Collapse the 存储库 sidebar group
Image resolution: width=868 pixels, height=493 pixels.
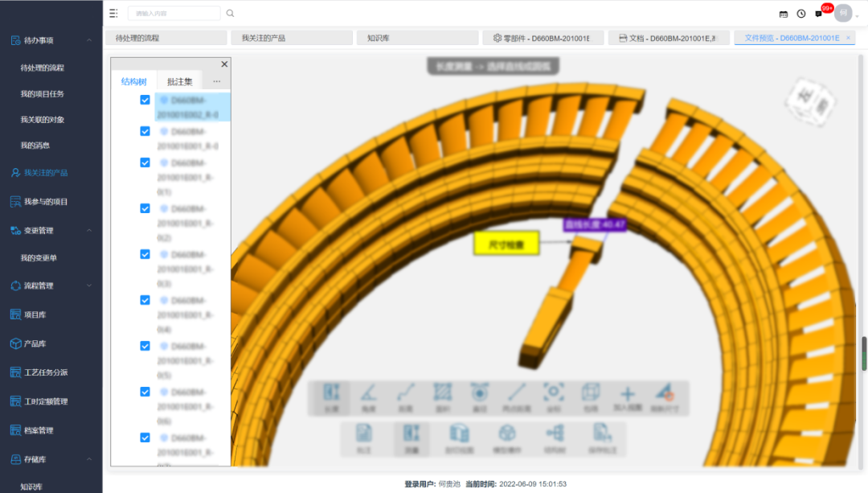pyautogui.click(x=89, y=459)
